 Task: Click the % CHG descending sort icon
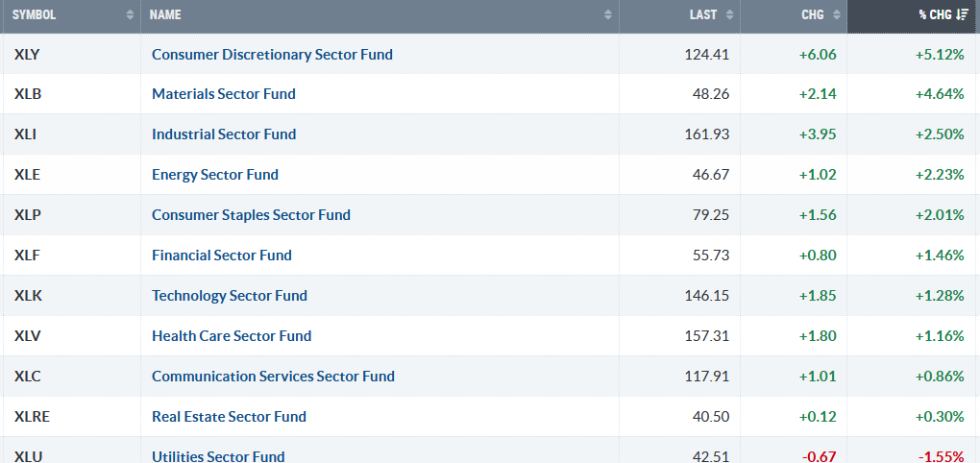coord(962,15)
